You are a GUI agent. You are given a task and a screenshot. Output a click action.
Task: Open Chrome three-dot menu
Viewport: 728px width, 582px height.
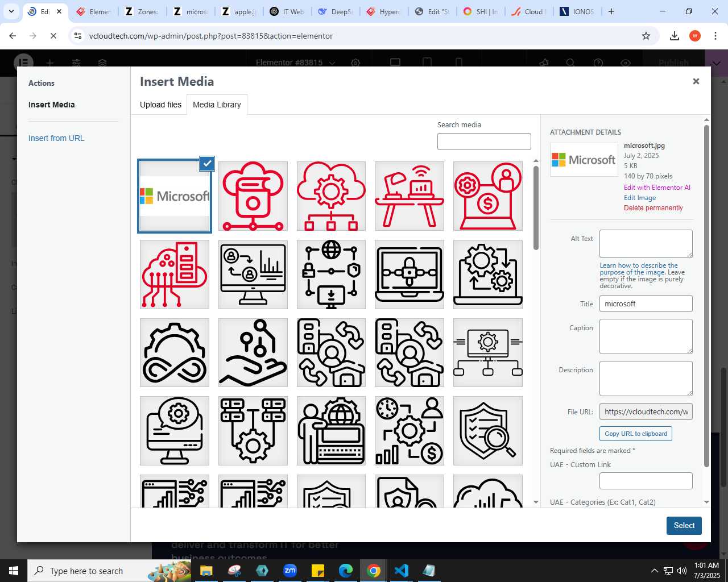(x=715, y=36)
